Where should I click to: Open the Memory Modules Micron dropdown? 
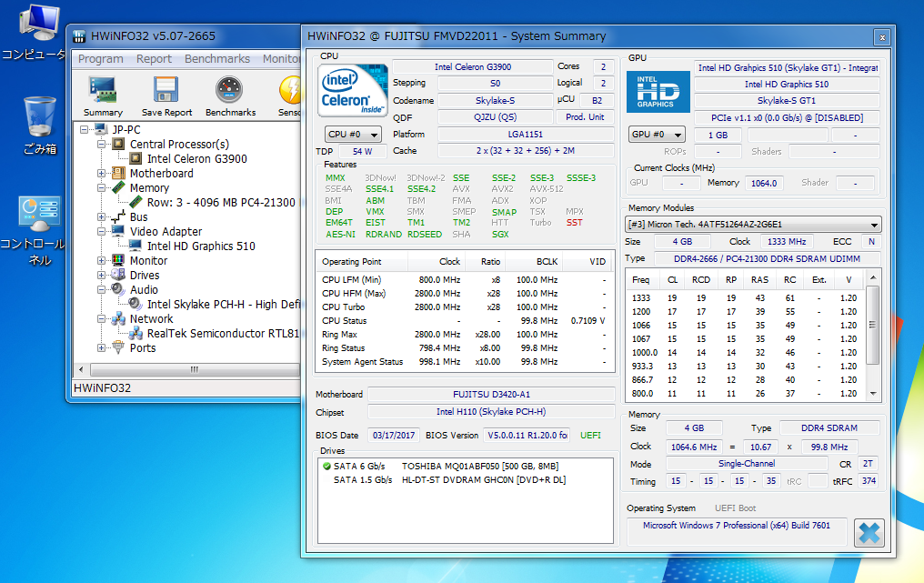[753, 225]
